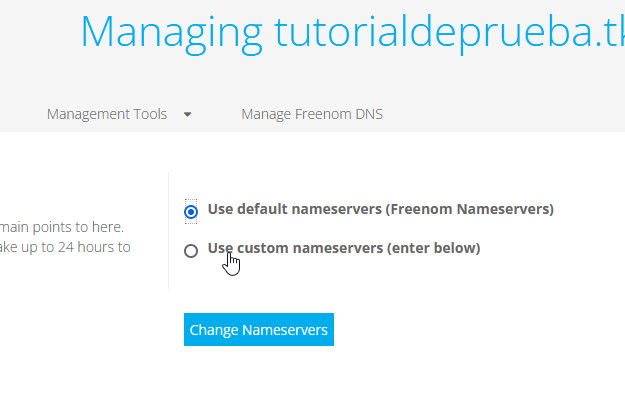Click the word "DNS" in the navigation bar

click(x=368, y=114)
